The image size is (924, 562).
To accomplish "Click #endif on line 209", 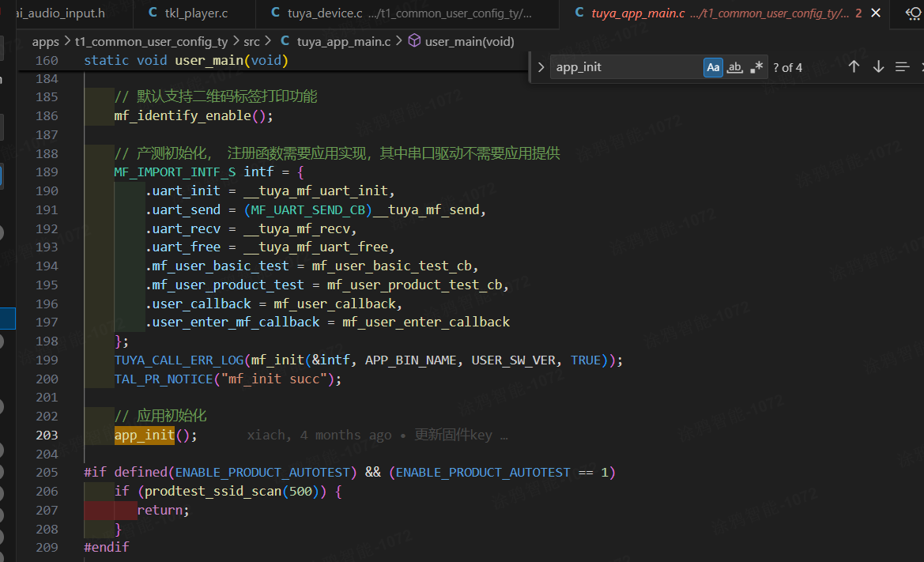I will pos(107,547).
